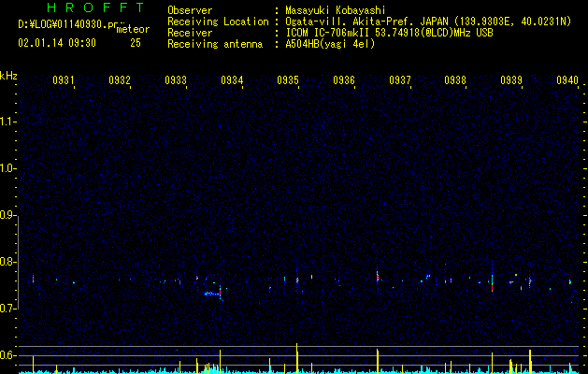Image resolution: width=588 pixels, height=374 pixels.
Task: Click the 'meteor' counter label
Action: click(133, 29)
